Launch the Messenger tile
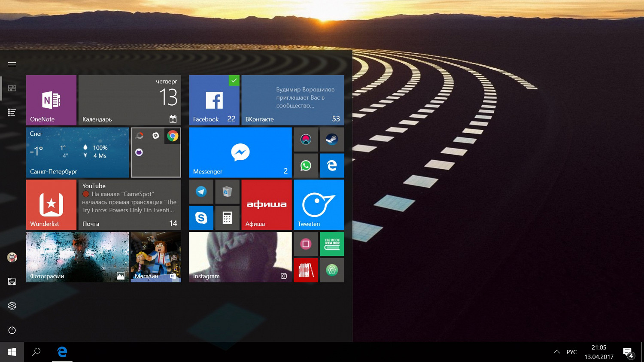 tap(240, 152)
